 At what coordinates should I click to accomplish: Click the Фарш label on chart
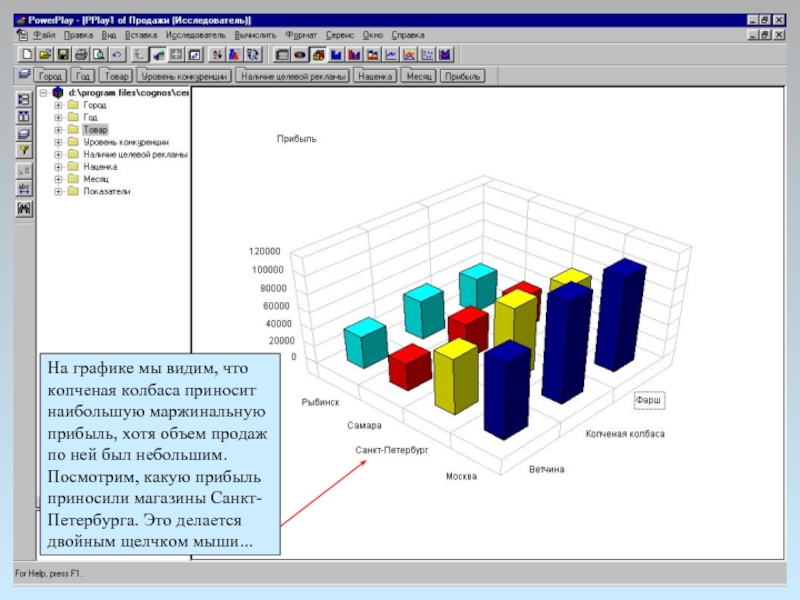tap(650, 401)
